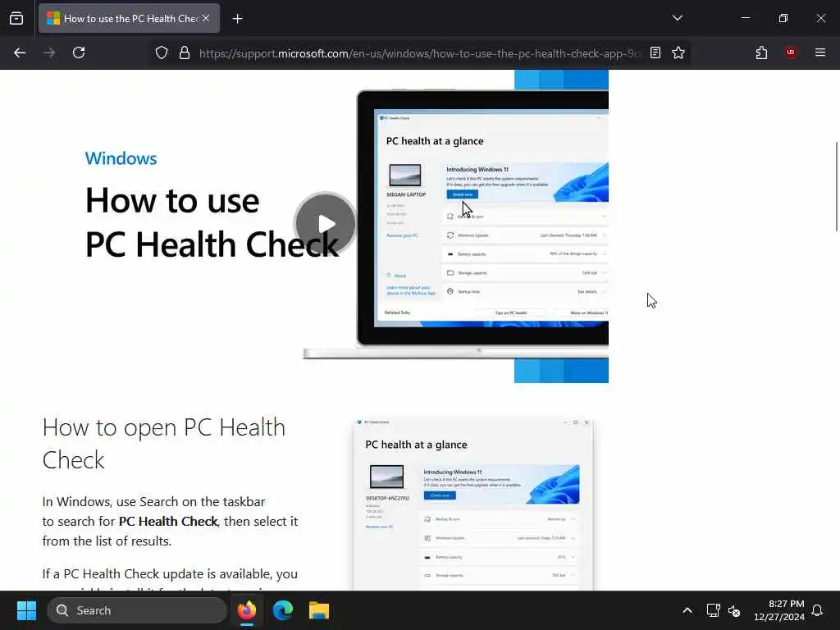The height and width of the screenshot is (630, 840).
Task: Open the network display tray icon
Action: [x=713, y=610]
